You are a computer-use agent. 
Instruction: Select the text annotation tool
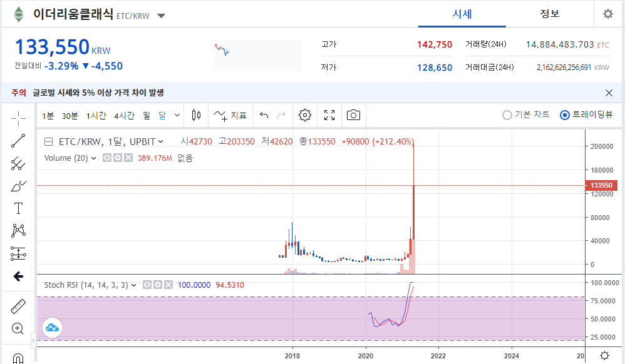coord(18,208)
